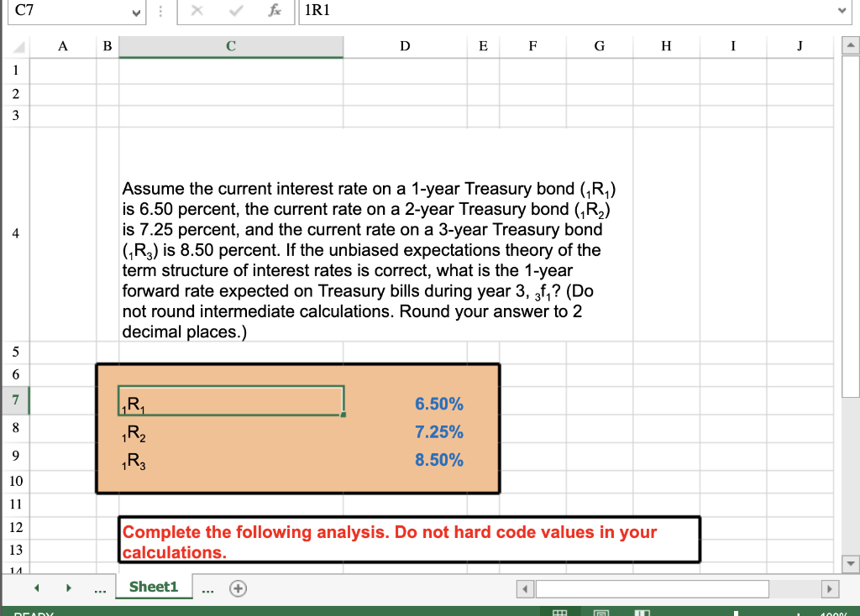Open the insert function fx icon
The height and width of the screenshot is (616, 860).
pyautogui.click(x=275, y=10)
